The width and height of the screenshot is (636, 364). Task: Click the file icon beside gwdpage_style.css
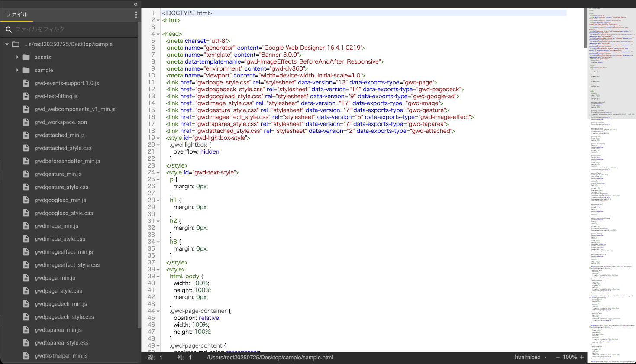[x=26, y=291]
